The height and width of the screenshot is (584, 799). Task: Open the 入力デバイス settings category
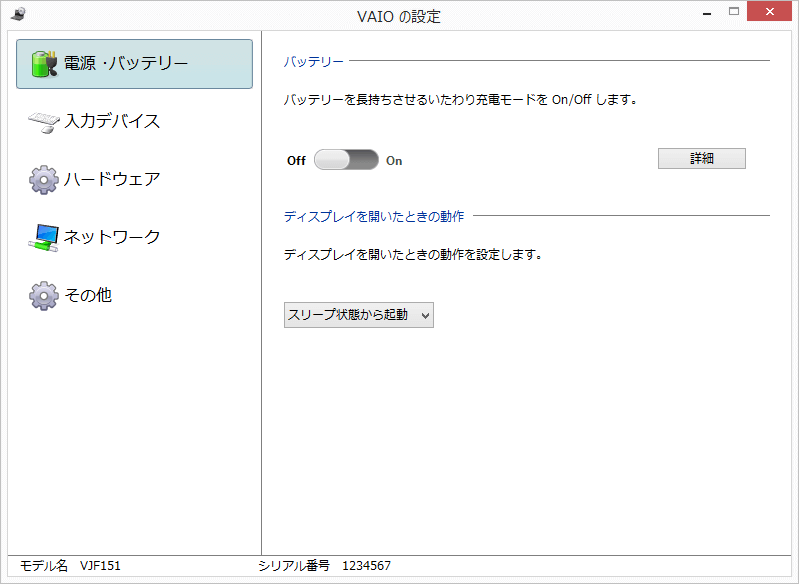tap(112, 121)
